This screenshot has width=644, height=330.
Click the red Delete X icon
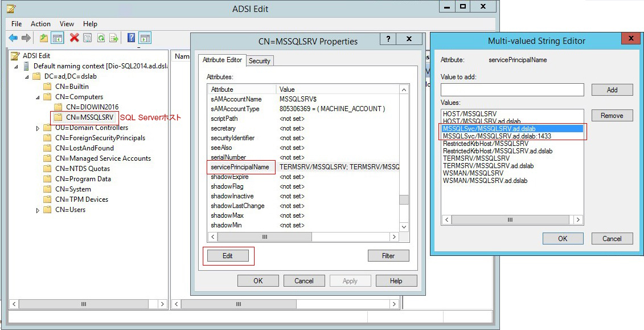pos(74,38)
